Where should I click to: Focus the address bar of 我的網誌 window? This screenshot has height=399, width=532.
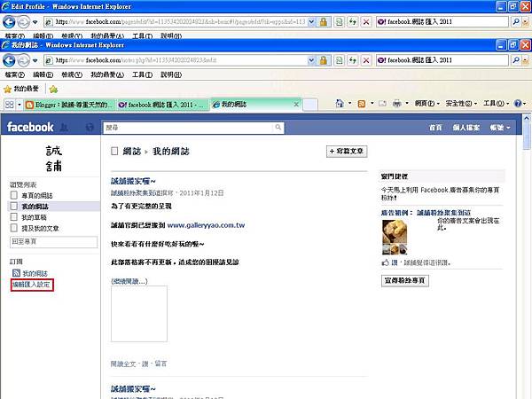tap(176, 60)
